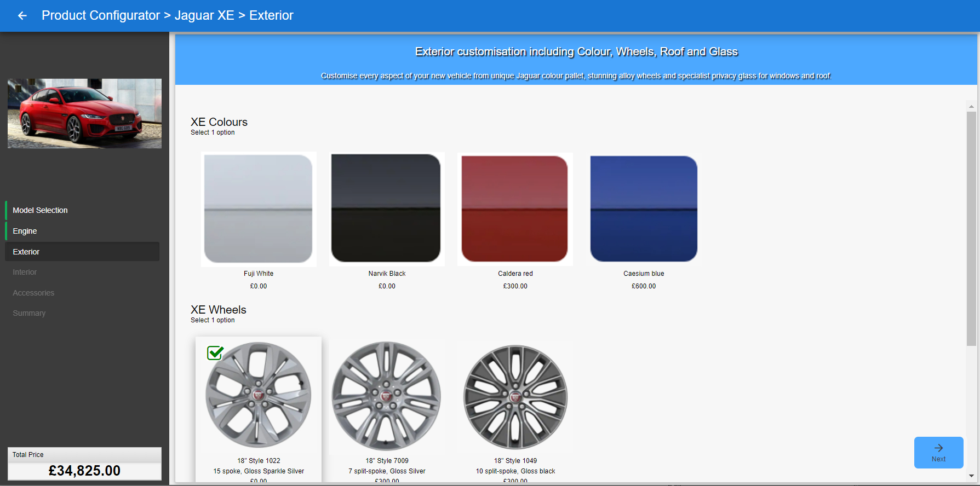980x486 pixels.
Task: Open the Model Selection step
Action: click(x=82, y=210)
